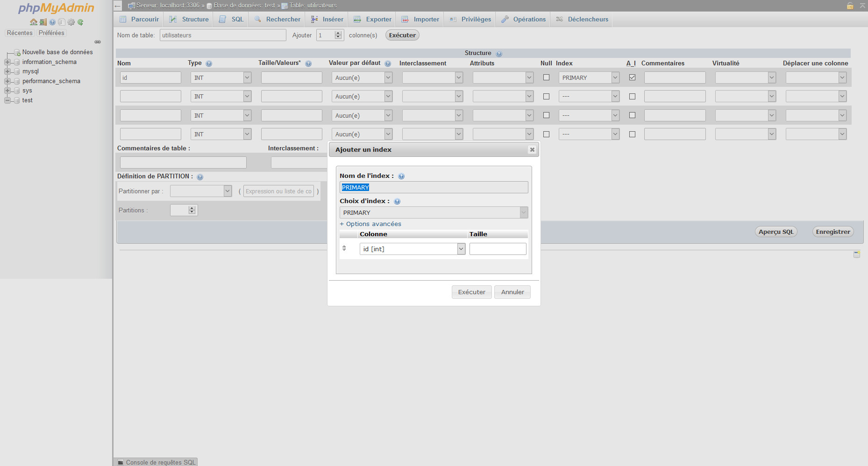Click help icon beside Choix d'index
The width and height of the screenshot is (868, 466).
click(x=397, y=202)
